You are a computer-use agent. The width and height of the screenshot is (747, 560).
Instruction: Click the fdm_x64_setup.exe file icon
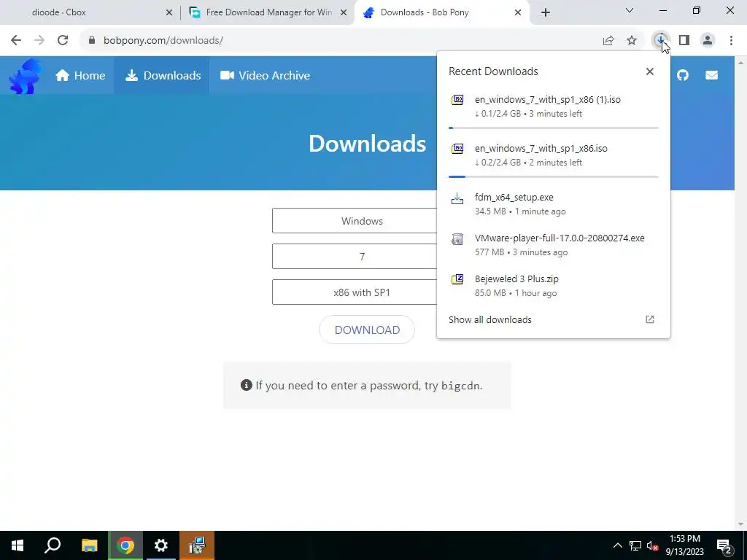(457, 198)
